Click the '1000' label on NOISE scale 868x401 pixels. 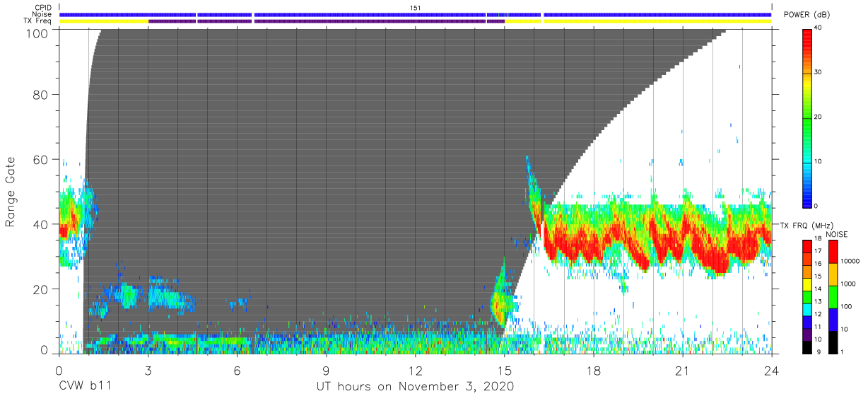click(848, 284)
